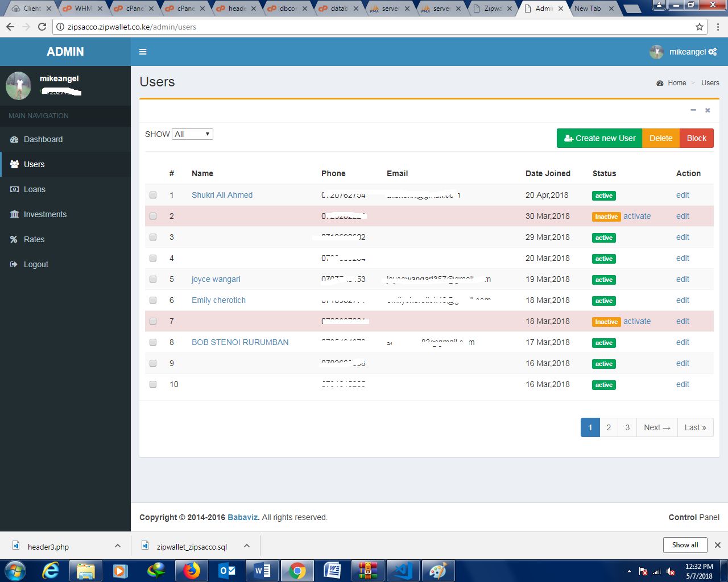Open the mikeangel user menu in header
Screen dimensions: 728x582
tap(683, 52)
